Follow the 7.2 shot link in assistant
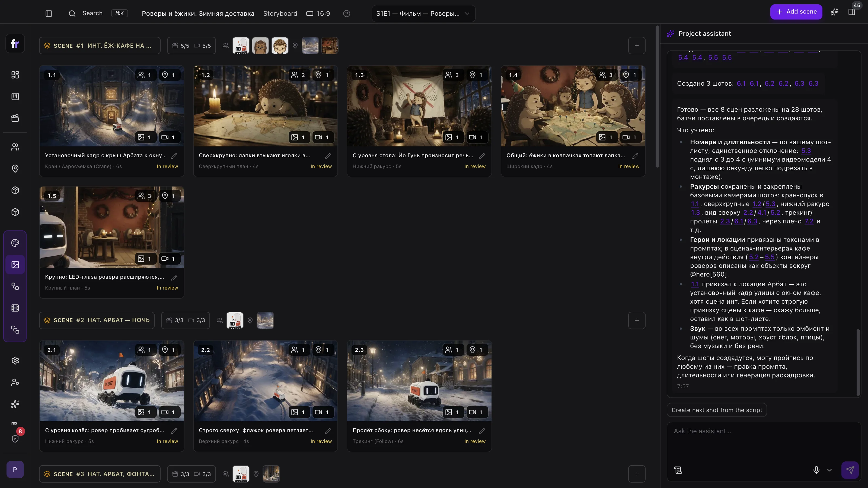Image resolution: width=868 pixels, height=488 pixels. (809, 221)
